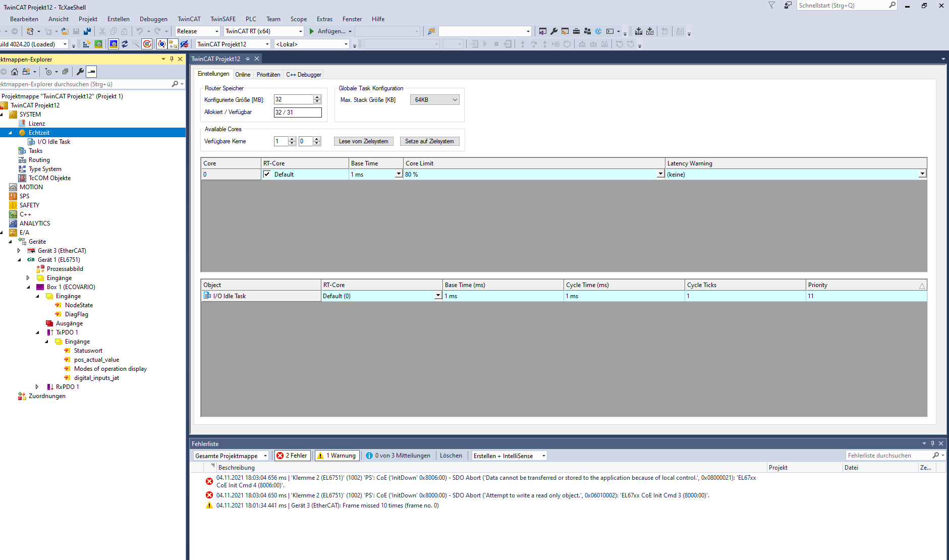Open the Latency Warning (keine) dropdown
Image resolution: width=949 pixels, height=560 pixels.
tap(922, 174)
